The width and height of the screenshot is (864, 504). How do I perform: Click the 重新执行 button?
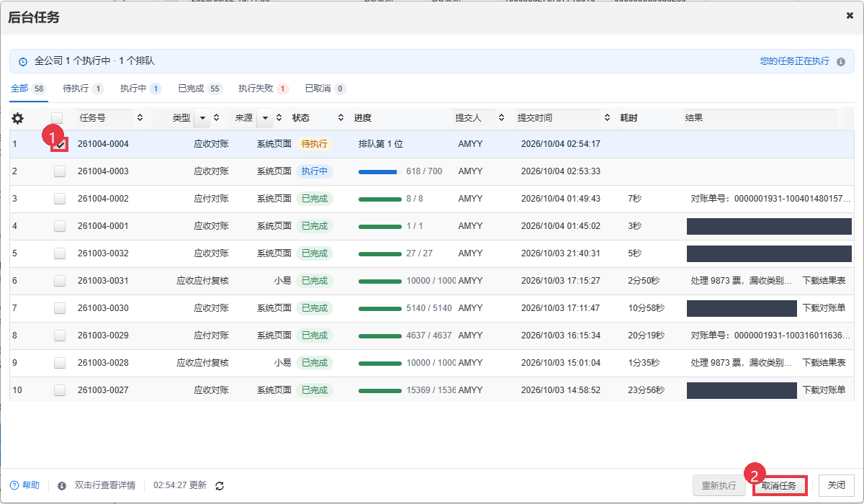[719, 486]
